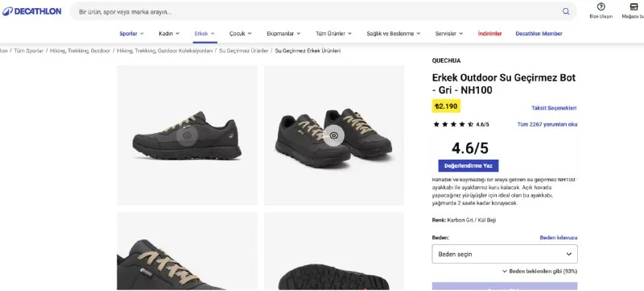This screenshot has width=644, height=291.
Task: Click the search magnifier icon
Action: (566, 11)
